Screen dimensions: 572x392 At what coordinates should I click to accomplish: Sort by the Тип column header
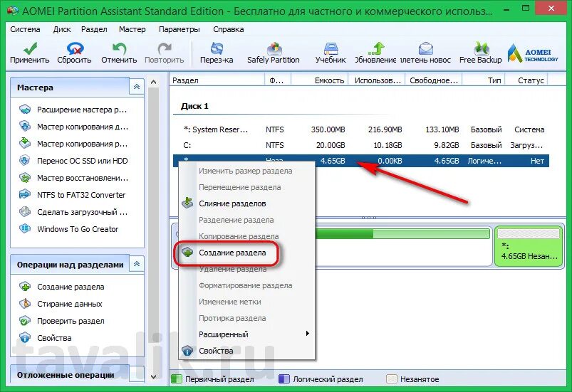484,80
